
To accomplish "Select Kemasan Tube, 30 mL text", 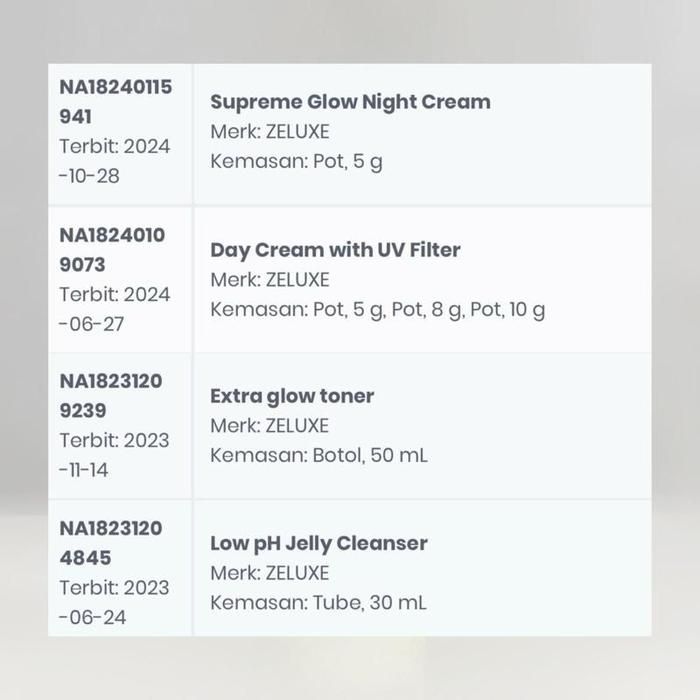I will (318, 603).
